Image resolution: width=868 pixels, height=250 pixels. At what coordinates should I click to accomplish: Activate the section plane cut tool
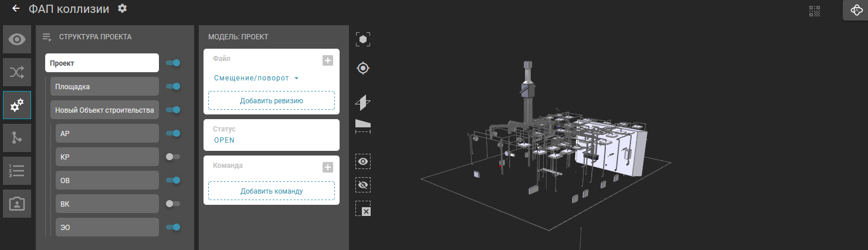coord(363,103)
